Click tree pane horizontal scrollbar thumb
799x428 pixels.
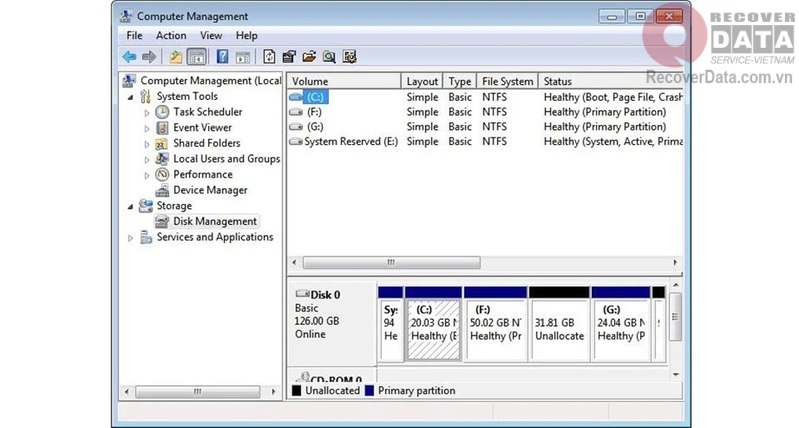[198, 392]
